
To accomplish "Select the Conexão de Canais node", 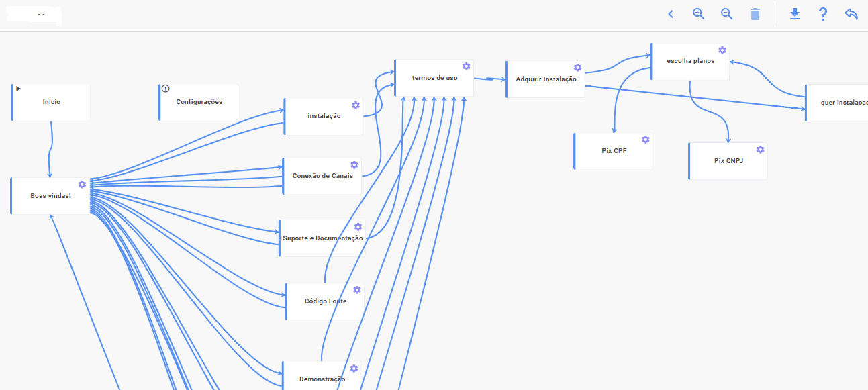I will click(x=322, y=176).
